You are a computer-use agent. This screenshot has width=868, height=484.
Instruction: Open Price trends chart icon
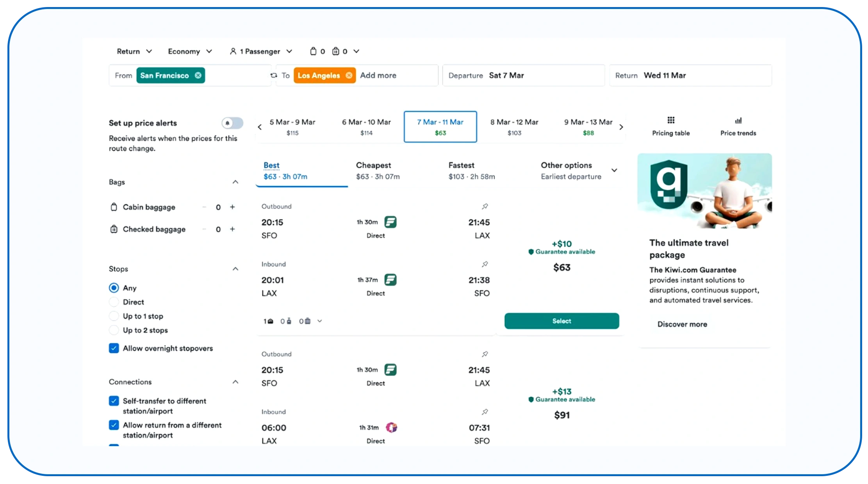point(738,120)
